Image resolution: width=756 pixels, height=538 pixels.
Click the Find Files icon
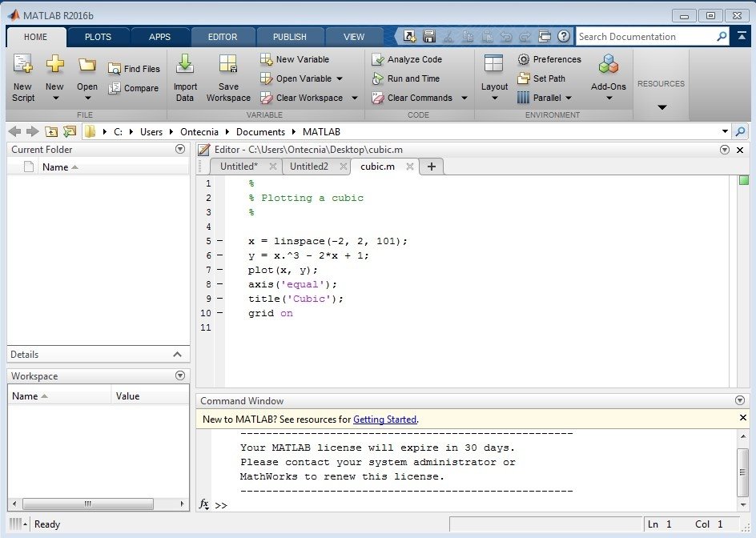(x=115, y=69)
